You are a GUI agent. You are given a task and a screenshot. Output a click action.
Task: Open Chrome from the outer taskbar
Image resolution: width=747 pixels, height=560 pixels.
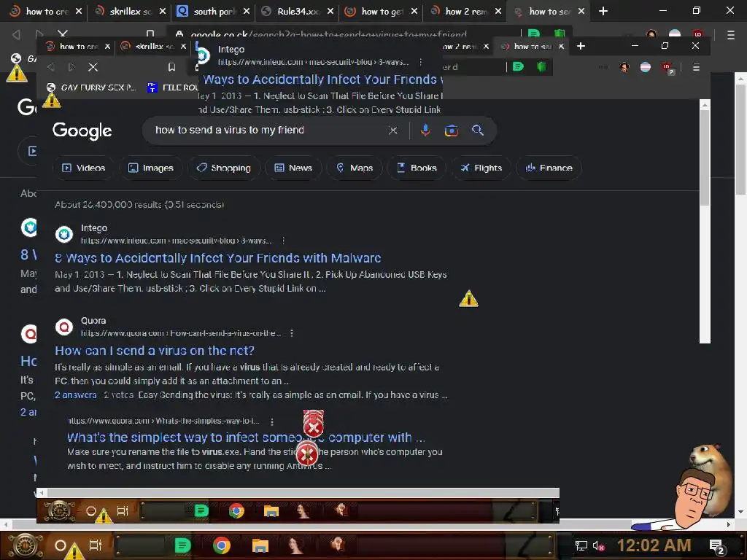coord(222,545)
